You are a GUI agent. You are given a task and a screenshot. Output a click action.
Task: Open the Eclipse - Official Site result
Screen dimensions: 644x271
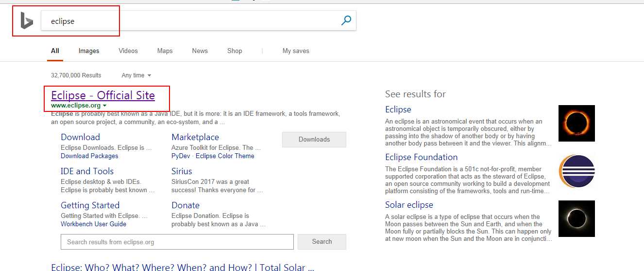(x=103, y=95)
